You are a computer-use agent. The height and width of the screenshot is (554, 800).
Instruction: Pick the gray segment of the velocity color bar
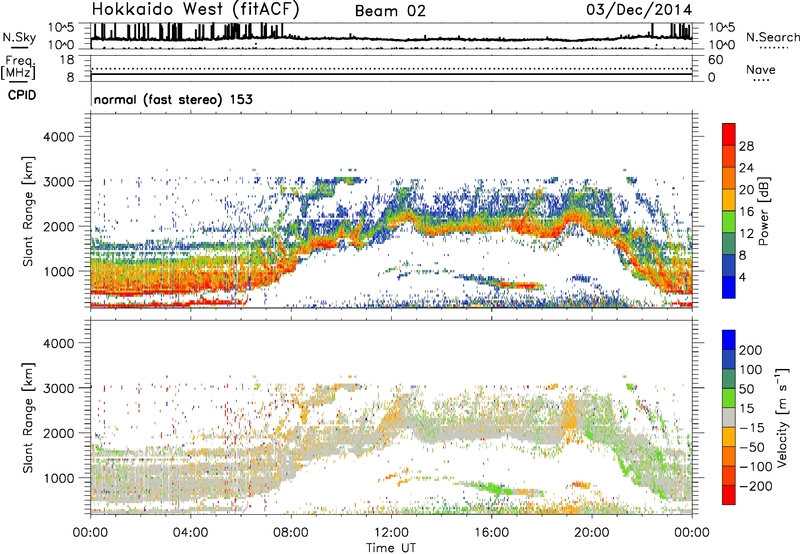pyautogui.click(x=729, y=417)
